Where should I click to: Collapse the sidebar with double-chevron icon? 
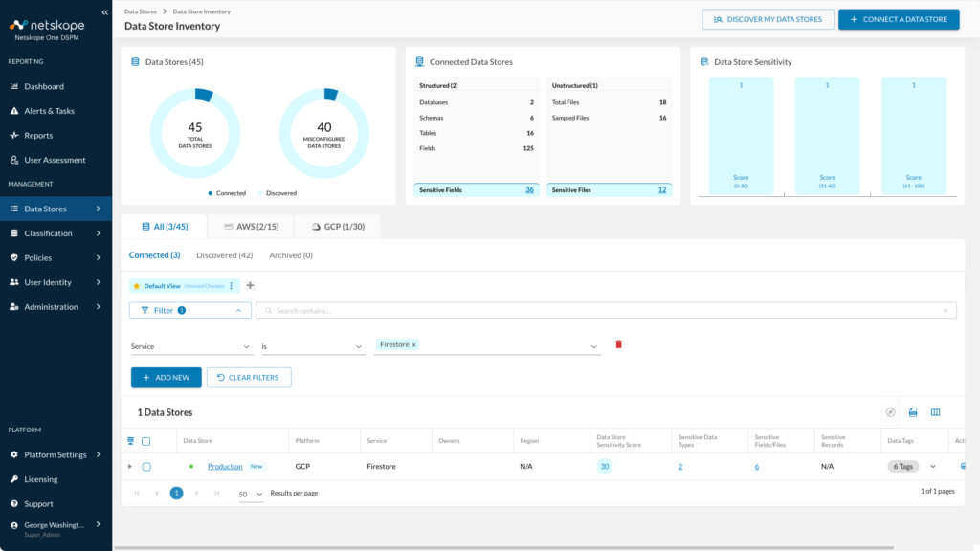(x=104, y=12)
